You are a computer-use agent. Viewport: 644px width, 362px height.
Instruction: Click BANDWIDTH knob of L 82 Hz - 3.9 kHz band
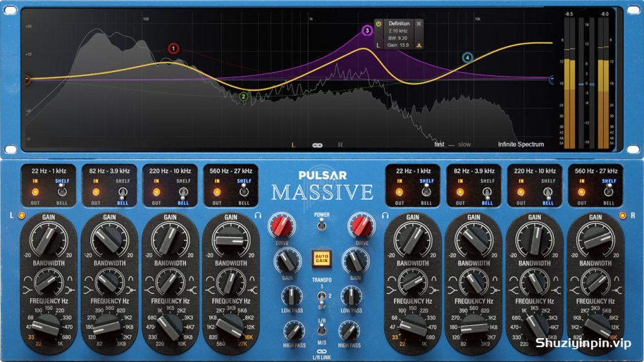click(x=109, y=282)
